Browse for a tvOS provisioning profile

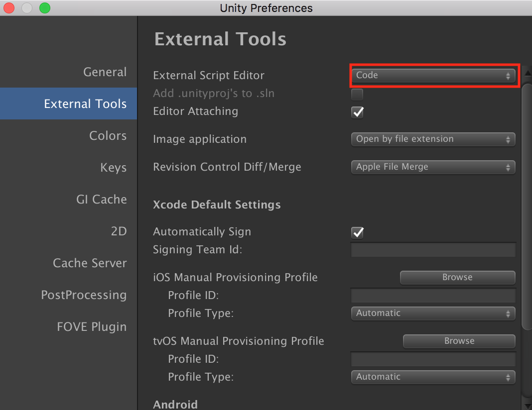(x=459, y=341)
